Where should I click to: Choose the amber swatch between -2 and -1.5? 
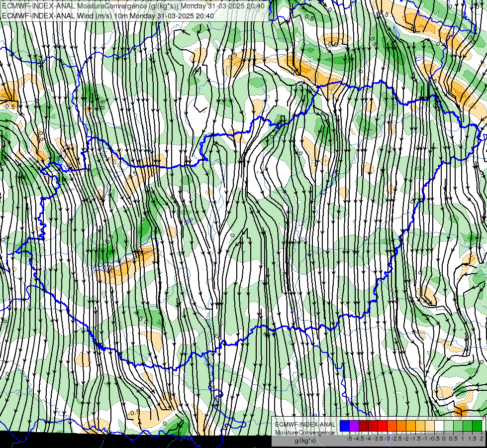point(411,426)
